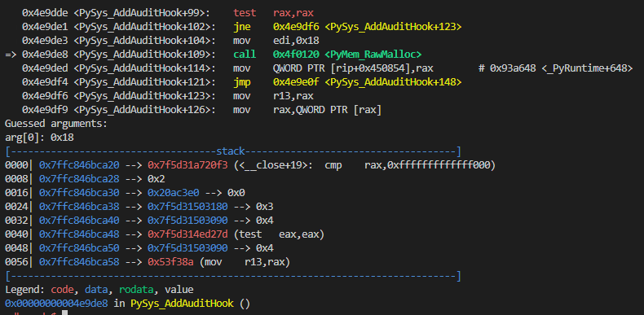Click stack address 0x7ffc846bca58
This screenshot has height=315, width=644.
click(x=79, y=262)
